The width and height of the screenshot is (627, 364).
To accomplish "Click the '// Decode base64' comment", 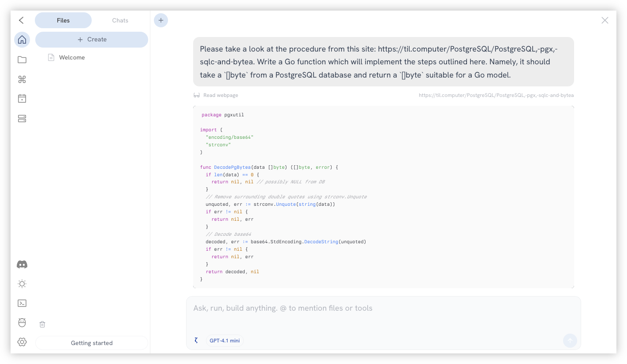I will point(228,234).
